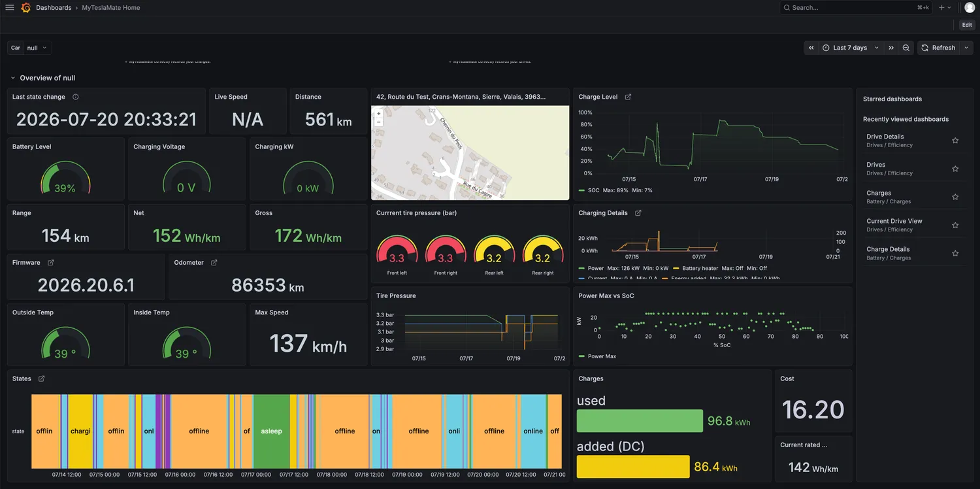Go to Dashboards breadcrumb
The image size is (980, 489).
click(x=54, y=8)
